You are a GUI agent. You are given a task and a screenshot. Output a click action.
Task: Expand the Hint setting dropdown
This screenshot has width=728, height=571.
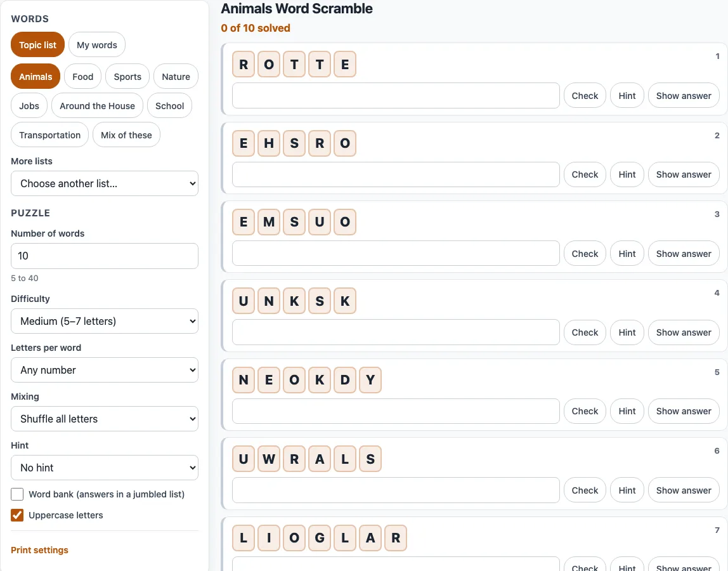coord(105,468)
